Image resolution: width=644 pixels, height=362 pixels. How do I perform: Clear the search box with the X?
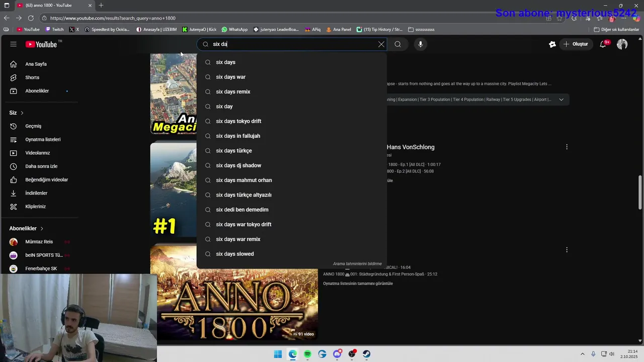click(x=381, y=44)
